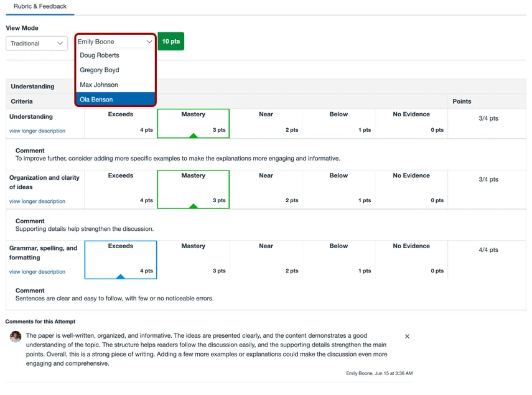Switch to the Rubric & Feedback tab
Viewport: 532px width, 395px height.
(40, 6)
